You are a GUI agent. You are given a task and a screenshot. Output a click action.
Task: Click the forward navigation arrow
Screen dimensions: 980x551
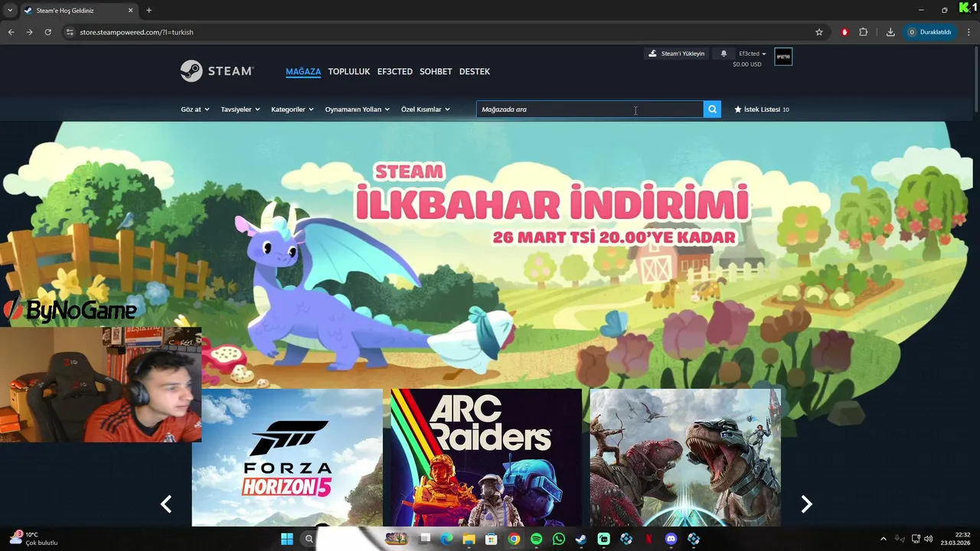coord(29,32)
